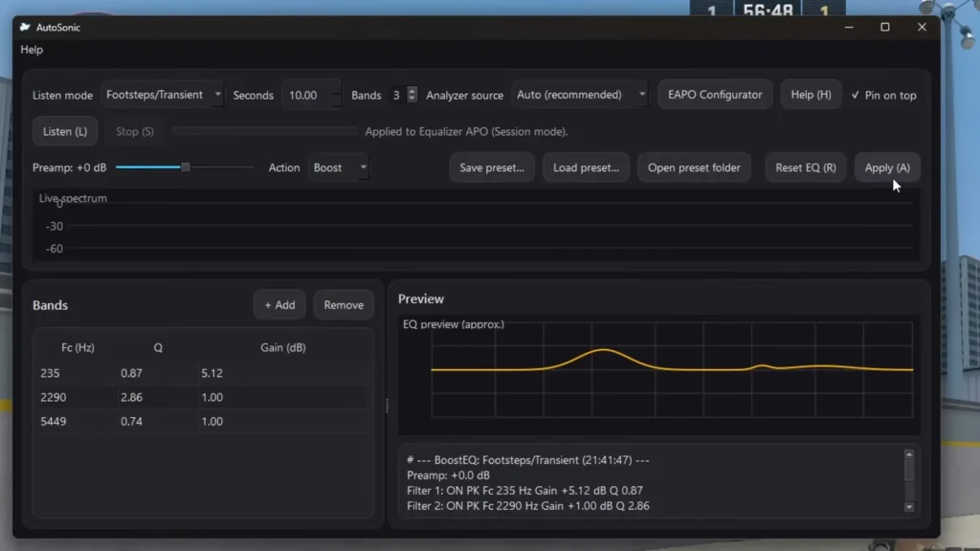
Task: Start listening with Listen (L) button
Action: (x=65, y=131)
